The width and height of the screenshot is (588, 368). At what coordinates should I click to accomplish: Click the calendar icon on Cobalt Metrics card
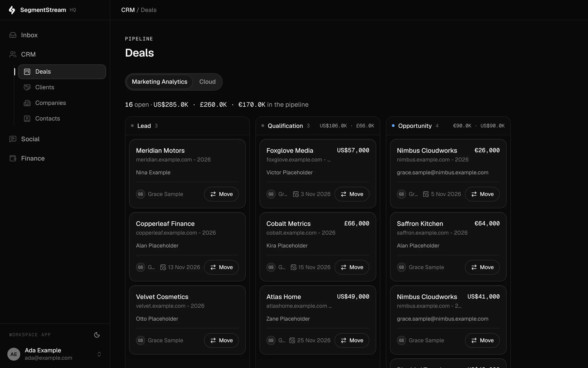294,267
